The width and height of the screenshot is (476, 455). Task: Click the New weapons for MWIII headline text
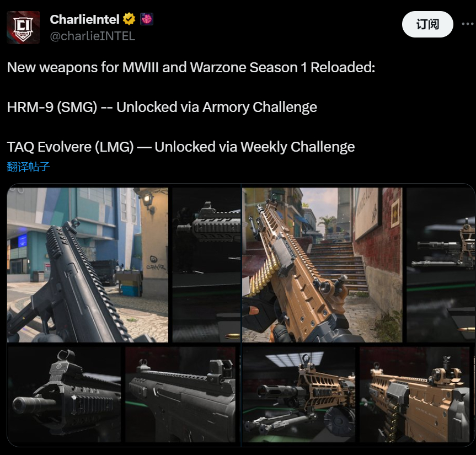[x=191, y=67]
